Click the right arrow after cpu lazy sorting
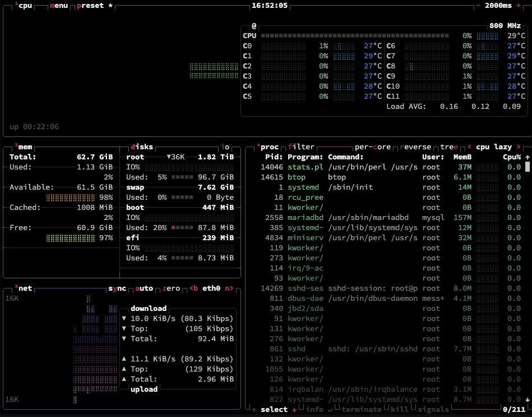This screenshot has height=417, width=532. [519, 147]
